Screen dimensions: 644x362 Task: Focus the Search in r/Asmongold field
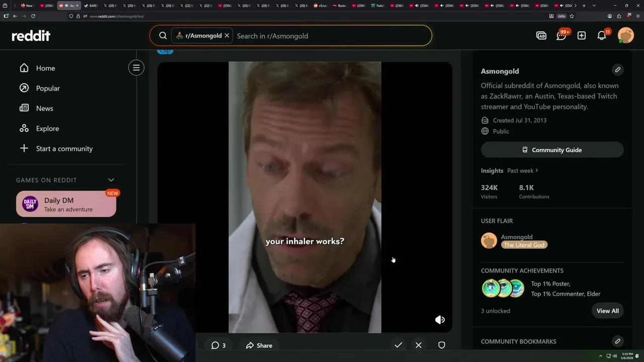[x=332, y=36]
